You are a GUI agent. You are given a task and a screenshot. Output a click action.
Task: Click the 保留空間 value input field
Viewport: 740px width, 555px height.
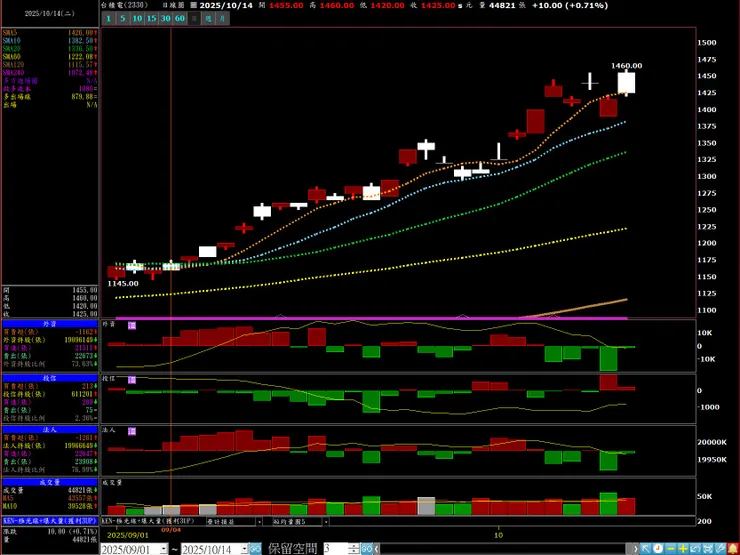point(336,549)
